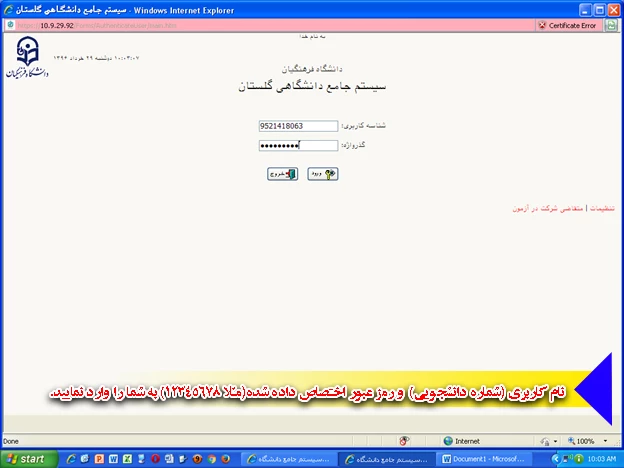Viewport: 624px width, 468px height.
Task: Open the settings (تنظیمات) link
Action: pos(601,208)
